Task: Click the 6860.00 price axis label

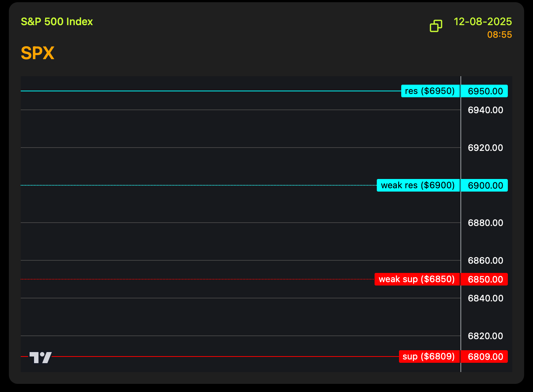Action: (485, 260)
